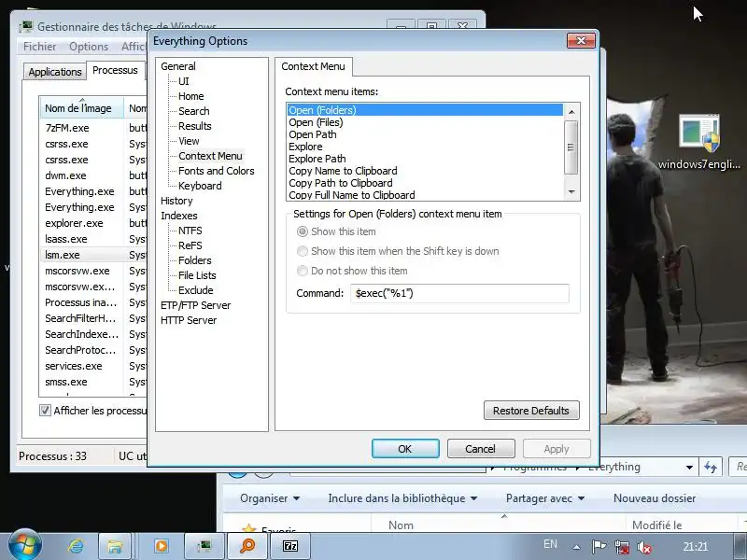
Task: Close the Everything Options dialog
Action: pyautogui.click(x=581, y=40)
